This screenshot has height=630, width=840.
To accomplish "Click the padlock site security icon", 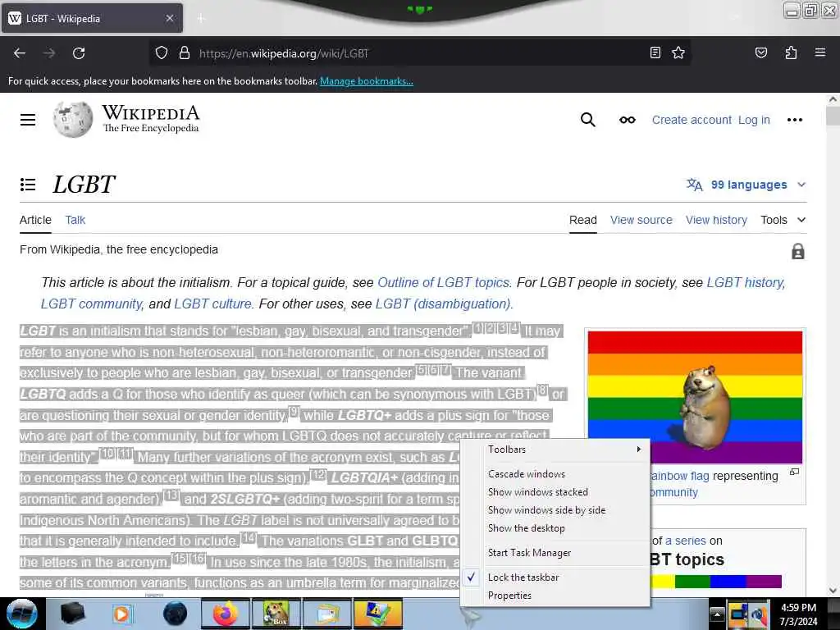I will pos(185,53).
